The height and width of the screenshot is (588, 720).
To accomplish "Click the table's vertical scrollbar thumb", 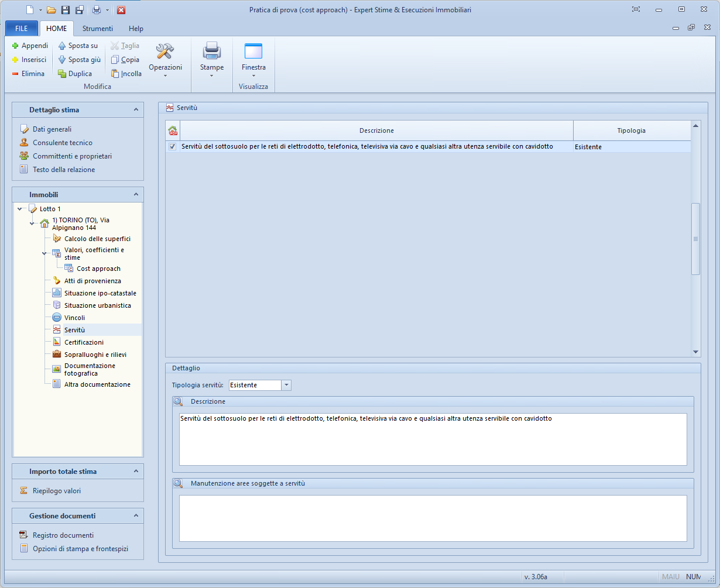I will (x=696, y=239).
